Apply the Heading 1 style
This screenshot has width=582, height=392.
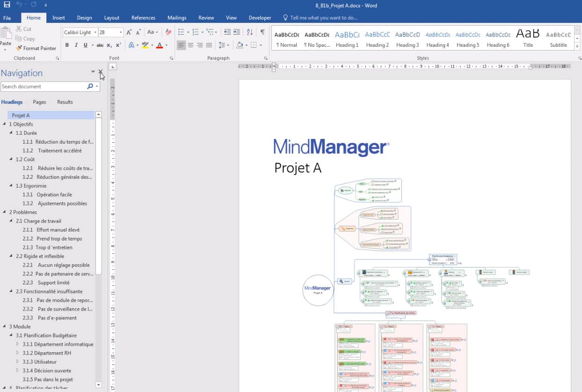coord(347,39)
